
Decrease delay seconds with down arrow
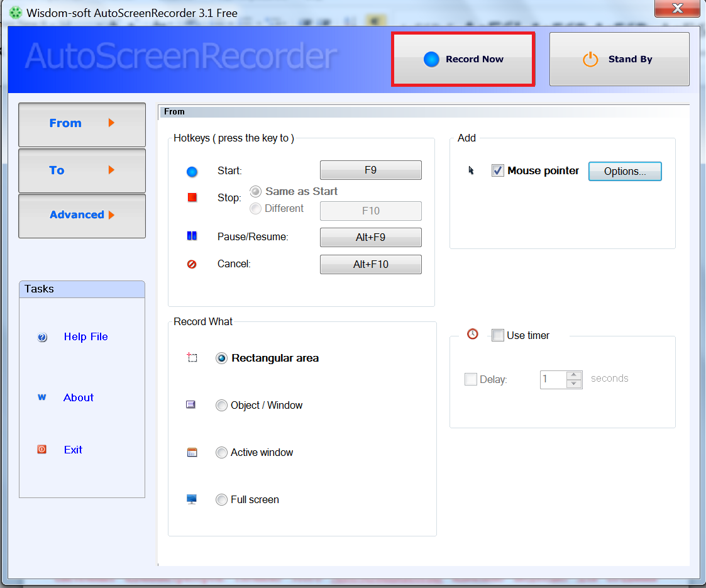pyautogui.click(x=573, y=384)
